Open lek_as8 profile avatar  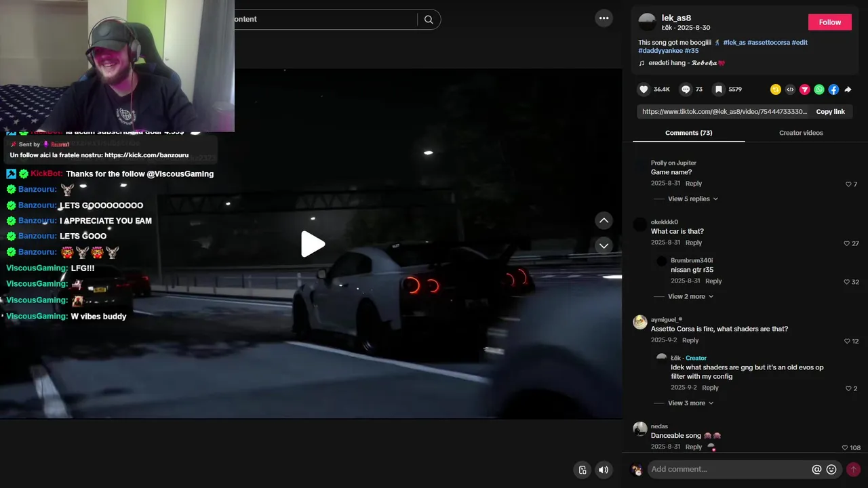(x=648, y=22)
